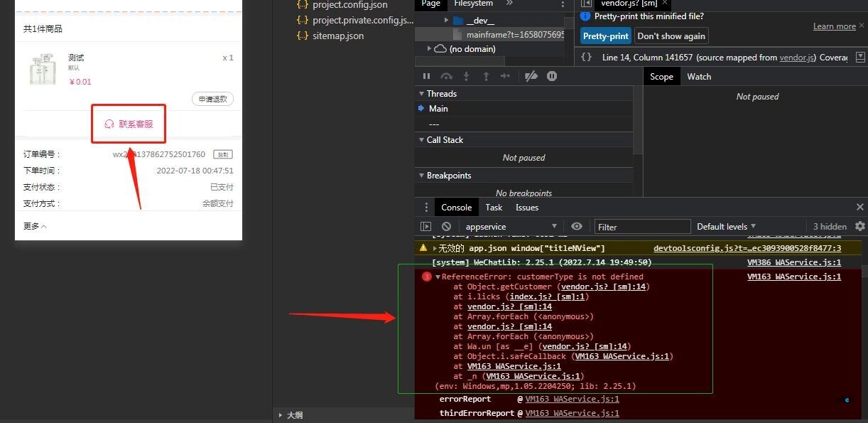Viewport: 868px width, 423px height.
Task: Click the yellow warning triangle icon
Action: click(424, 248)
